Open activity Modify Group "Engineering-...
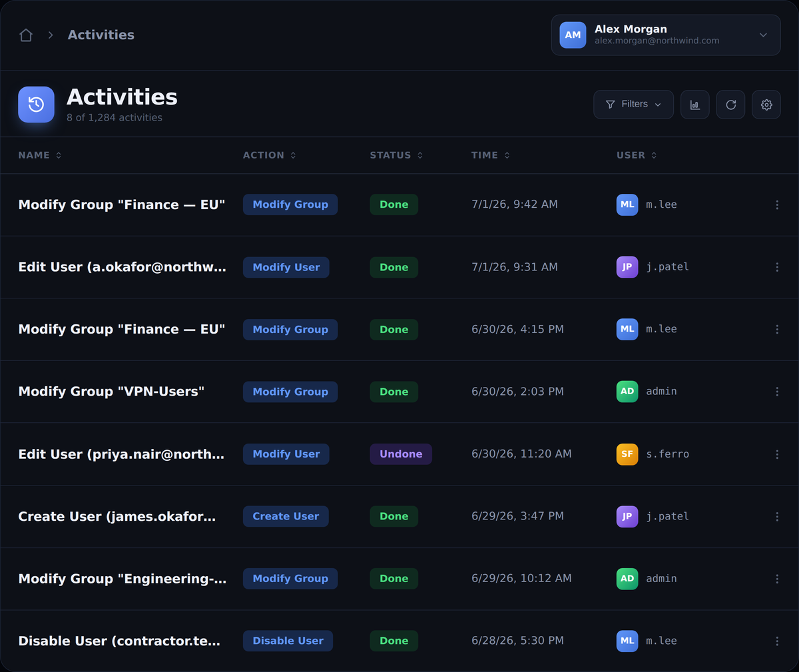The width and height of the screenshot is (799, 672). tap(123, 579)
